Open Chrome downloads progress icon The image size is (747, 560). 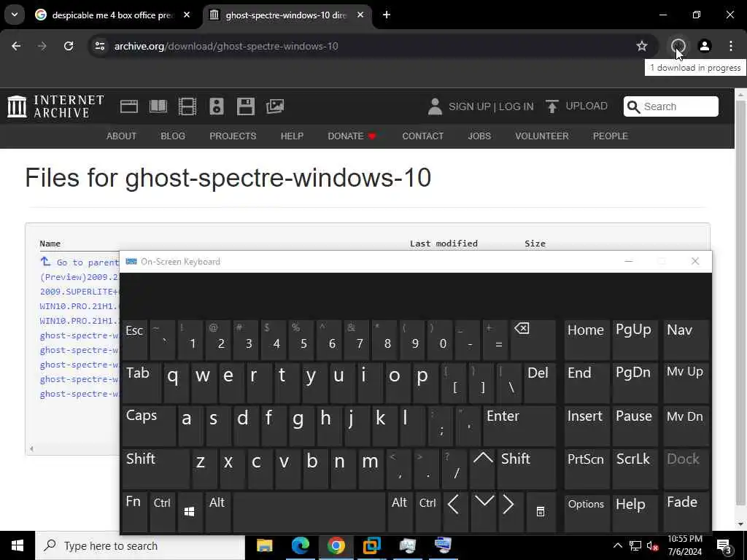(678, 46)
